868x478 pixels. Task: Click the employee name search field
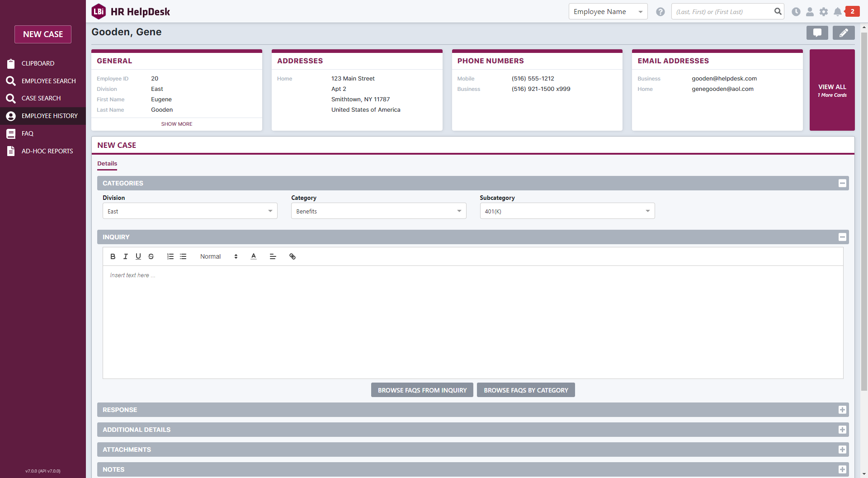(722, 12)
